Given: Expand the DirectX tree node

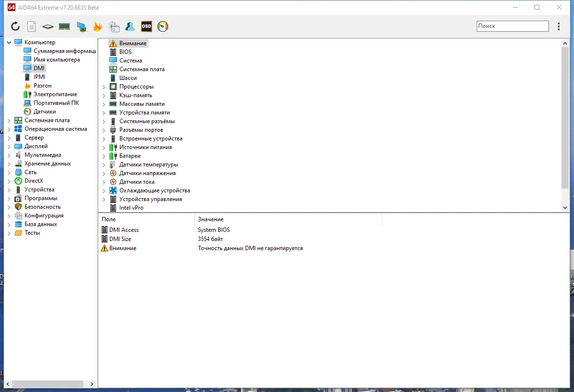Looking at the screenshot, I should pyautogui.click(x=9, y=181).
